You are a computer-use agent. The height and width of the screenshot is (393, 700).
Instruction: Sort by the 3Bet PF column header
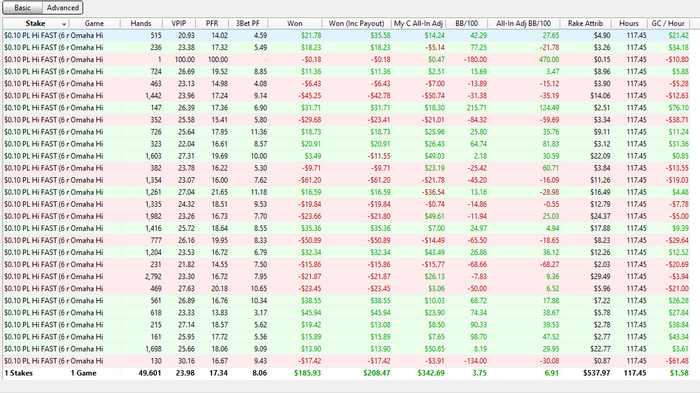pos(248,23)
